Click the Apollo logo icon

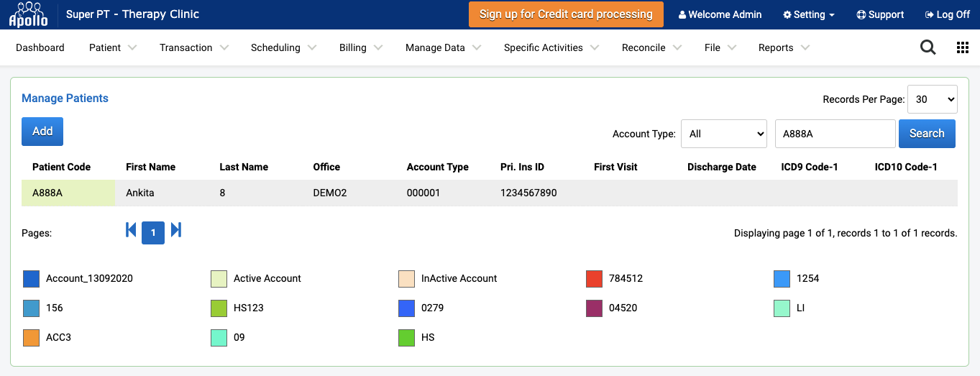28,14
